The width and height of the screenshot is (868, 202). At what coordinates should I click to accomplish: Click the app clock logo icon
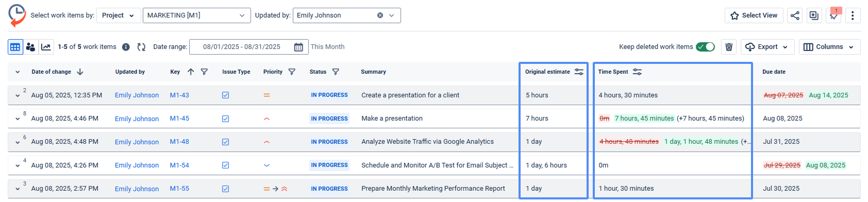pos(17,15)
